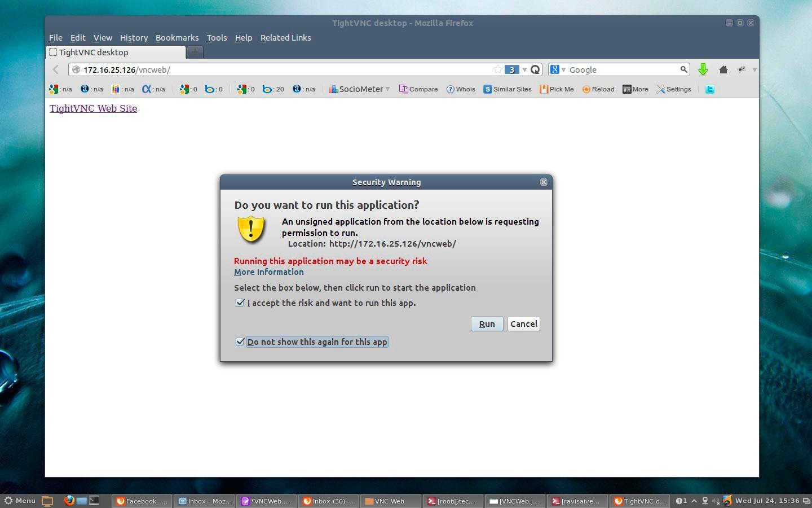Screen dimensions: 812x508
Task: Click the blue number 3 badge in the address bar
Action: 511,69
